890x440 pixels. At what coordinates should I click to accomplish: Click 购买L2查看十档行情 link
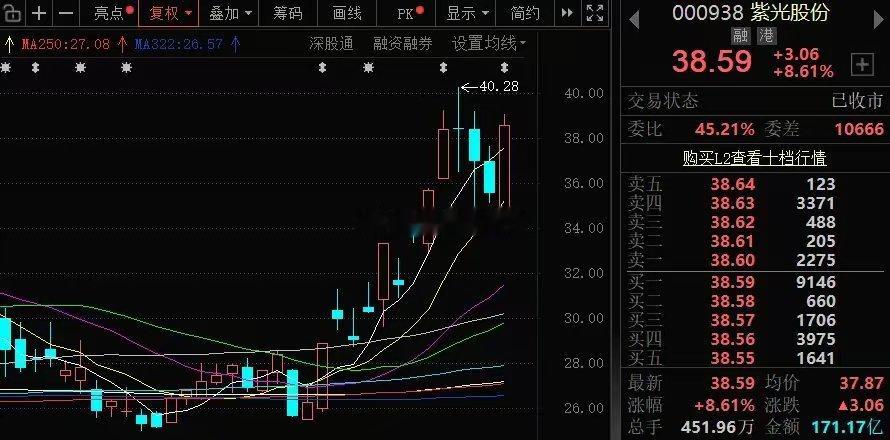(754, 158)
